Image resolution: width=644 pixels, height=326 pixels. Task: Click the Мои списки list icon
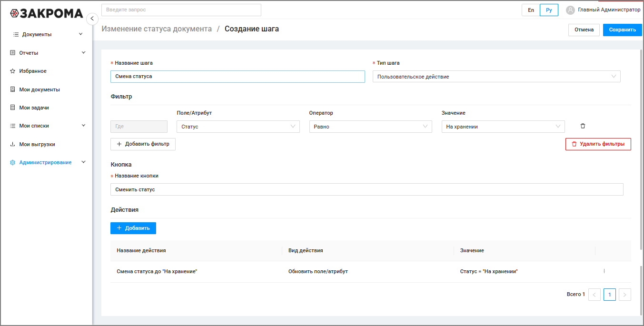tap(13, 126)
